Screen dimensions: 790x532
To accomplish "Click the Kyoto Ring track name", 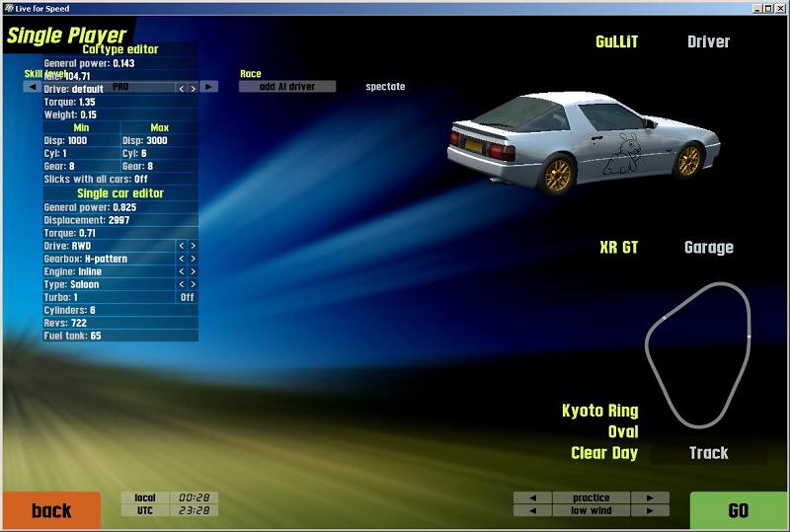I will click(600, 411).
